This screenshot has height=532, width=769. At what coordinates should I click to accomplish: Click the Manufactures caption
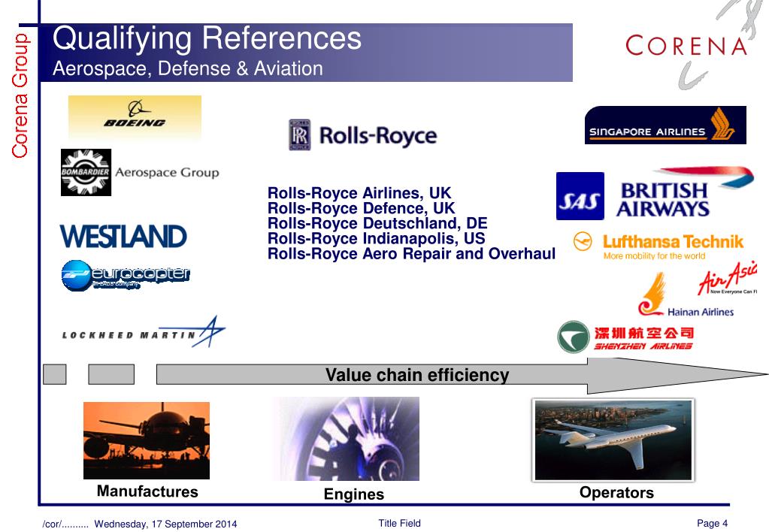pyautogui.click(x=147, y=491)
